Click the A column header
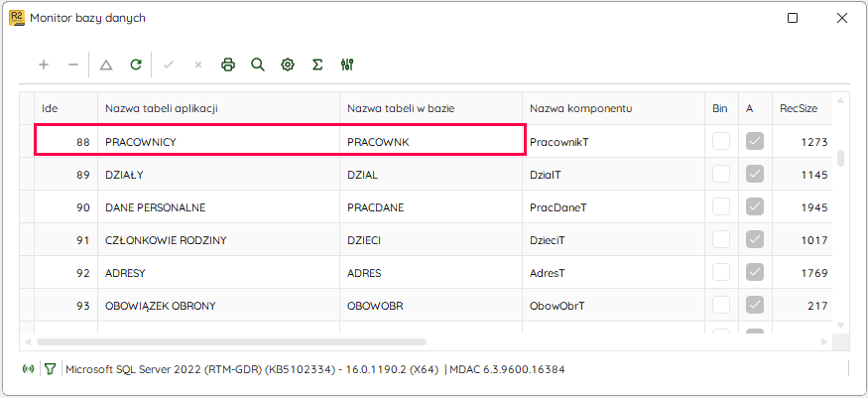Viewport: 868px width, 398px height. tap(756, 108)
